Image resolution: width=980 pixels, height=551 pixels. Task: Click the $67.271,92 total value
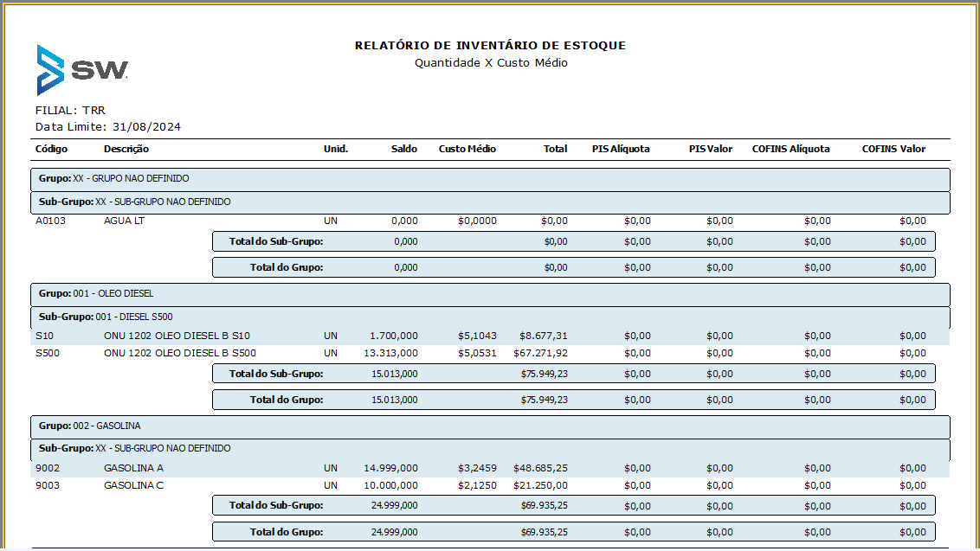(544, 353)
